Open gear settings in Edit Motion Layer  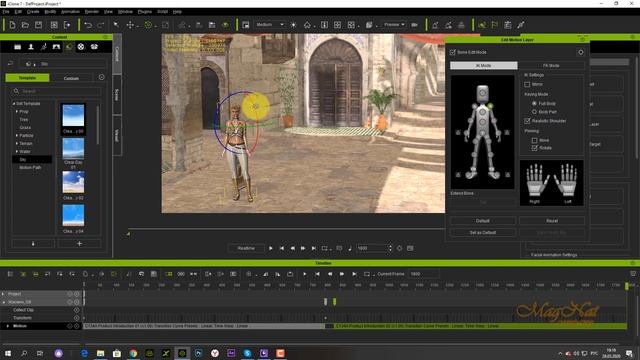[580, 52]
